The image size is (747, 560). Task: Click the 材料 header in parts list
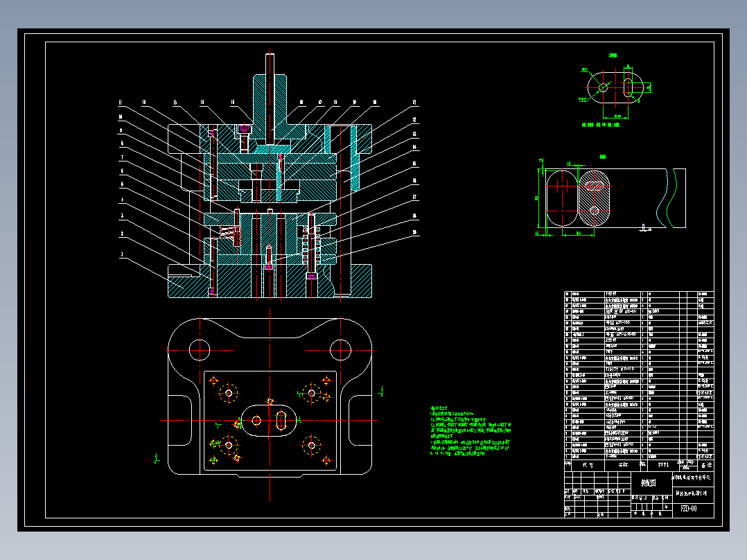point(663,464)
